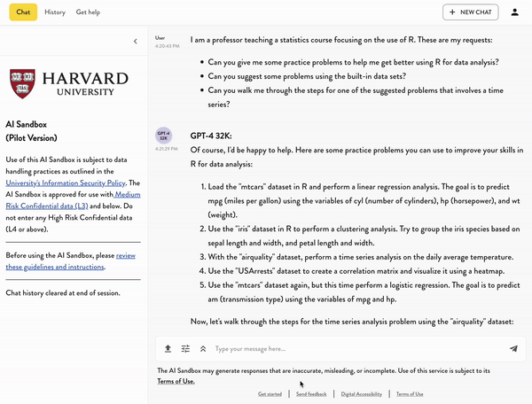Start a new chat with NEW CHAT button
The width and height of the screenshot is (532, 404).
tap(470, 12)
